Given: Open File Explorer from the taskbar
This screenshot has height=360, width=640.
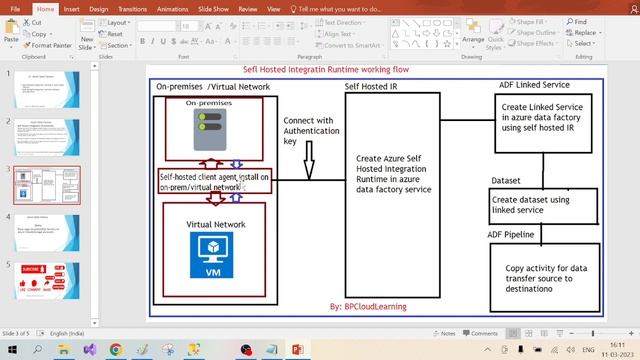Looking at the screenshot, I should 64,350.
